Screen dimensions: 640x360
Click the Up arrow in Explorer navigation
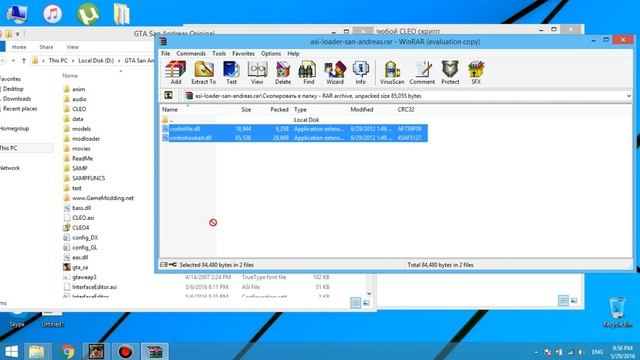pyautogui.click(x=24, y=60)
